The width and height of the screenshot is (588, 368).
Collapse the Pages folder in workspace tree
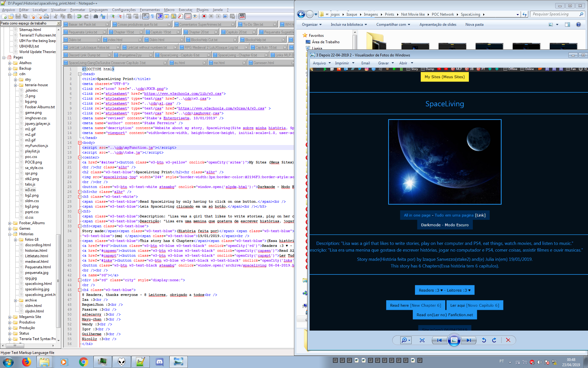(x=4, y=57)
